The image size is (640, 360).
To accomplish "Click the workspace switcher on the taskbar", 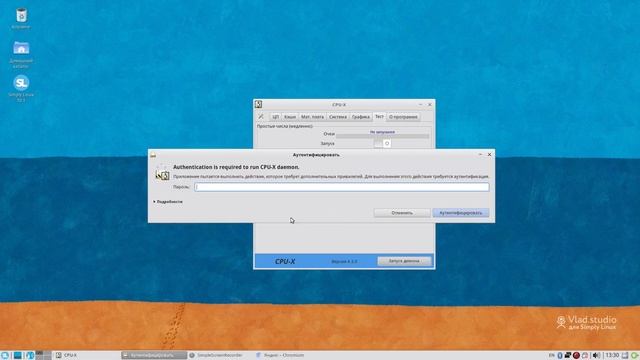I will click(43, 356).
